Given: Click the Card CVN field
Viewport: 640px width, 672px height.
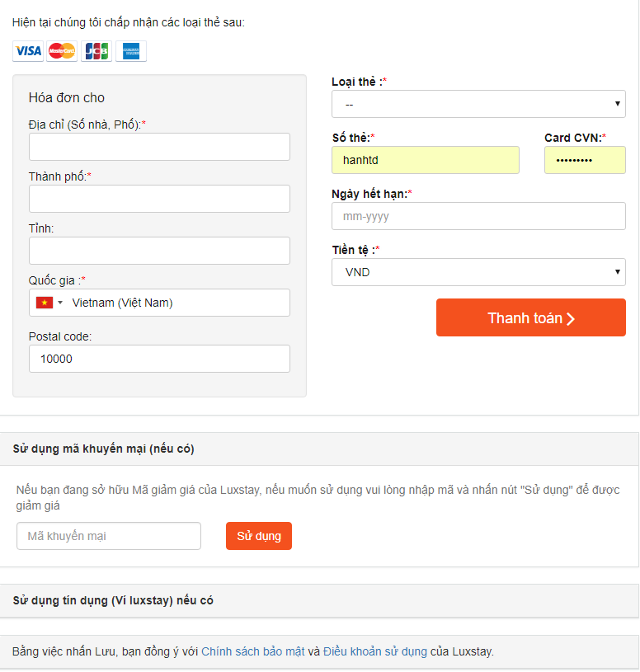Looking at the screenshot, I should coord(585,160).
